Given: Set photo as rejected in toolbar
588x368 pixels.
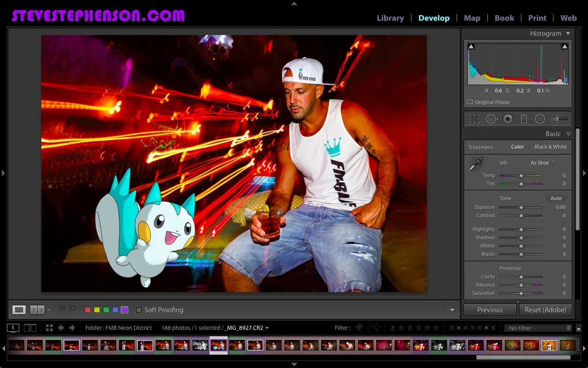Looking at the screenshot, I should [x=73, y=310].
